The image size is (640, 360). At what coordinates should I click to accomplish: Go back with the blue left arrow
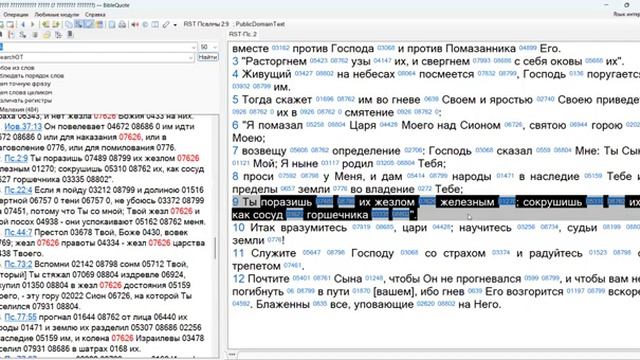pyautogui.click(x=23, y=24)
